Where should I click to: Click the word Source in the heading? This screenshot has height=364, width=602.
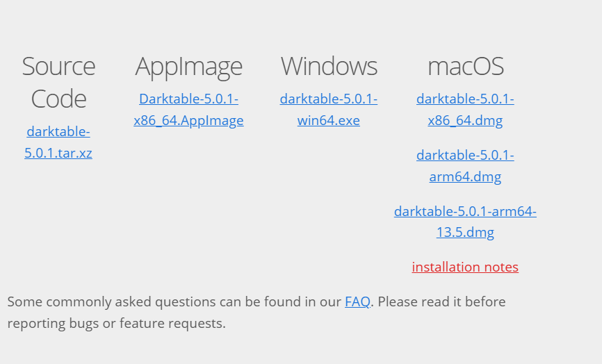click(58, 67)
